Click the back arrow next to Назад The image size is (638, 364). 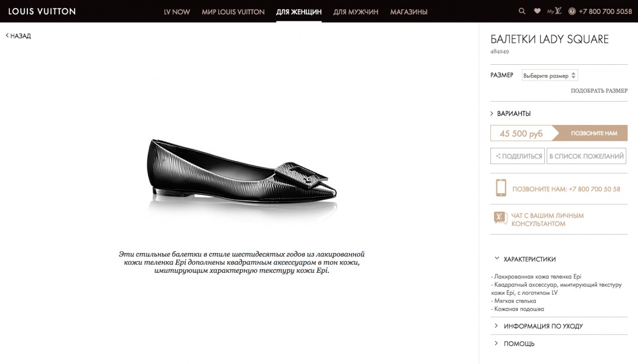(x=7, y=35)
